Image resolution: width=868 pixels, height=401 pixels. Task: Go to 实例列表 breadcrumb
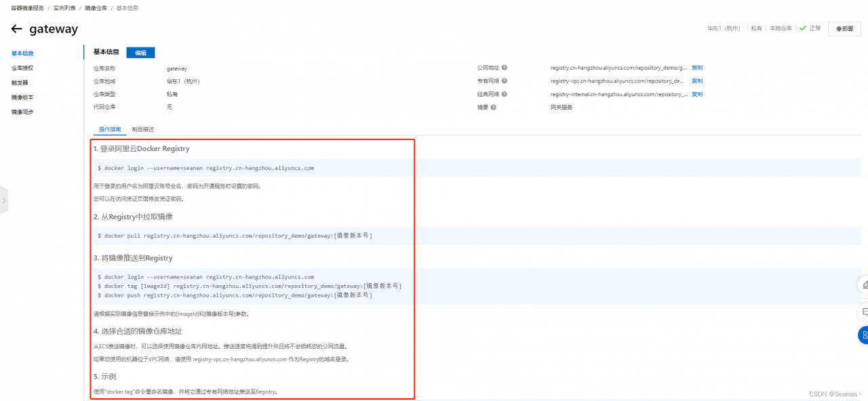pos(64,7)
